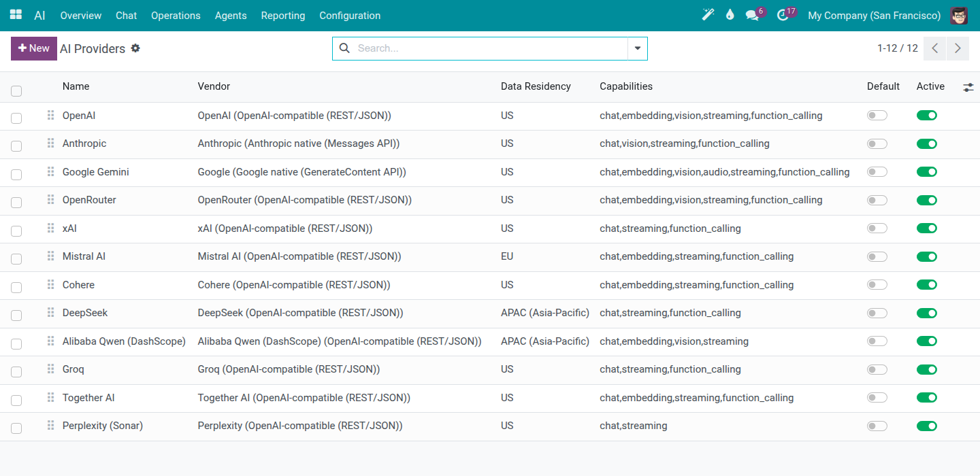The width and height of the screenshot is (980, 476).
Task: Click Anthropic native (Messages API) vendor cell
Action: point(299,143)
